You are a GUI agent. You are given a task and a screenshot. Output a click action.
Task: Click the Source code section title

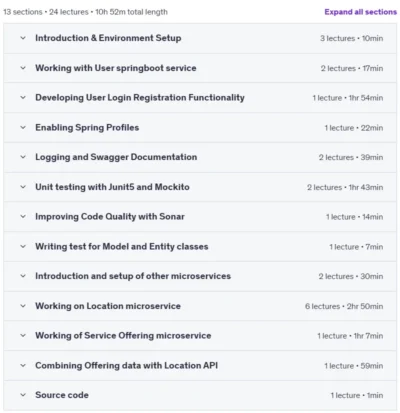(62, 395)
